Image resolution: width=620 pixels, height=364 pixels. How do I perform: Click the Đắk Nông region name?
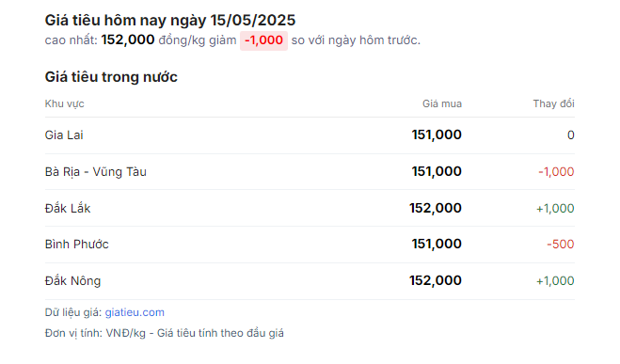point(72,280)
